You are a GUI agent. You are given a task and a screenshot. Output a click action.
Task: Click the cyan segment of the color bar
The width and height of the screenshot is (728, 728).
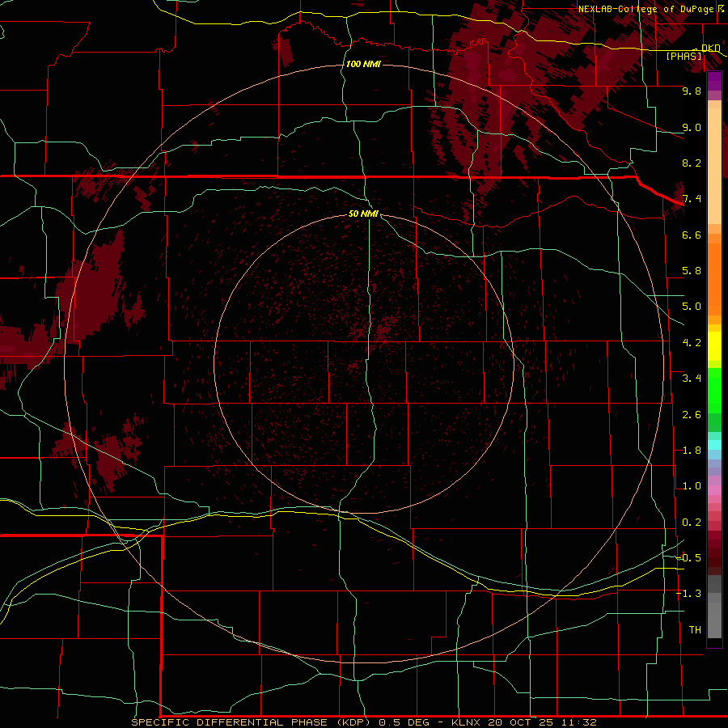pos(714,445)
